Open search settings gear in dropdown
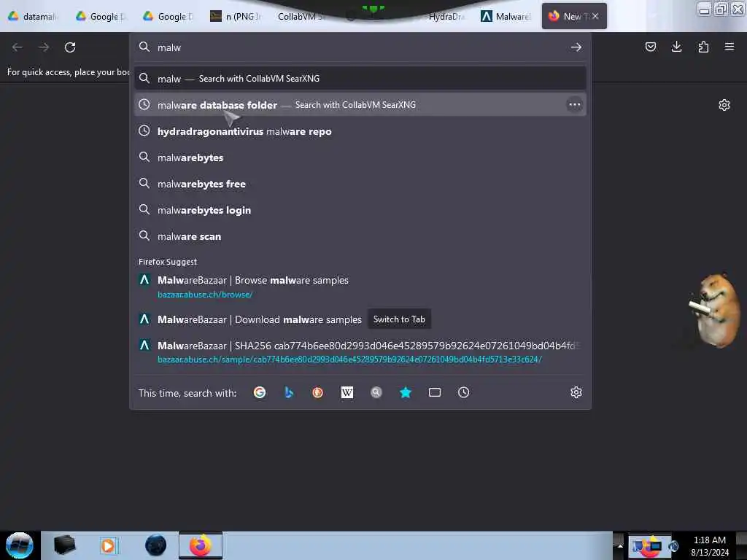The width and height of the screenshot is (747, 560). click(576, 392)
